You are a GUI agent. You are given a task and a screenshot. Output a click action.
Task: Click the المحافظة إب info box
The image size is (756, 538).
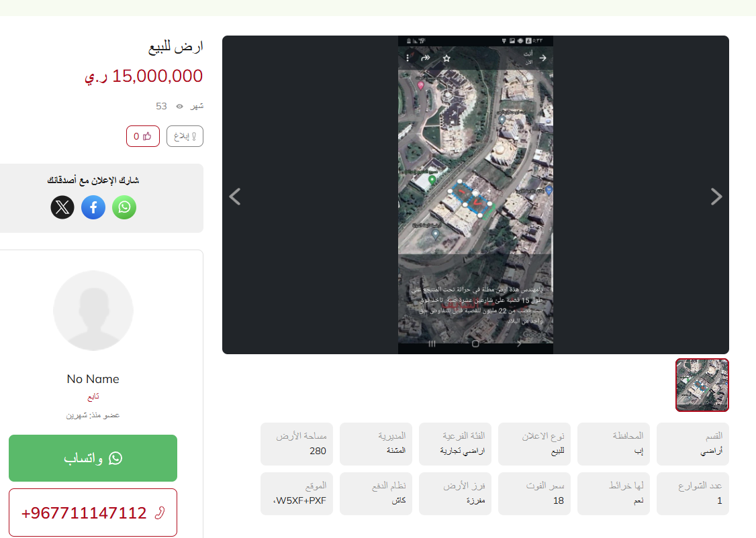613,444
